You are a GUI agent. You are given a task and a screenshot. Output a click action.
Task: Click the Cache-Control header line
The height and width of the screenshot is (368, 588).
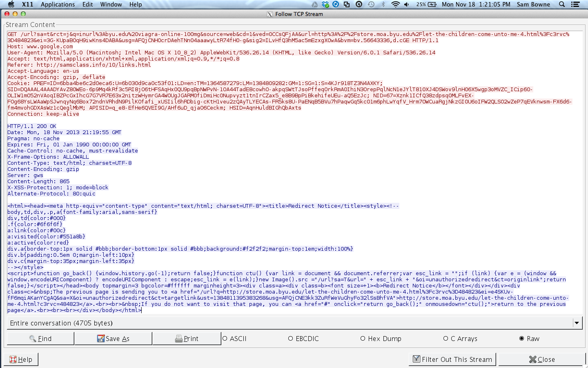tap(73, 151)
